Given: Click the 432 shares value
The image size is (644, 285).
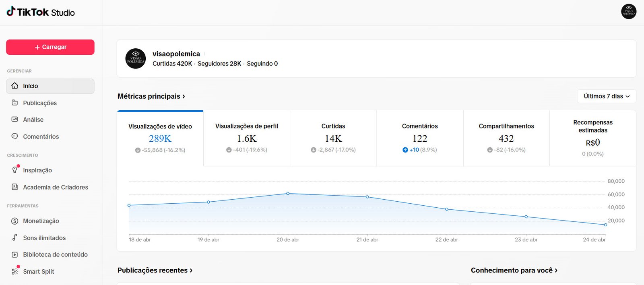Looking at the screenshot, I should (x=506, y=138).
